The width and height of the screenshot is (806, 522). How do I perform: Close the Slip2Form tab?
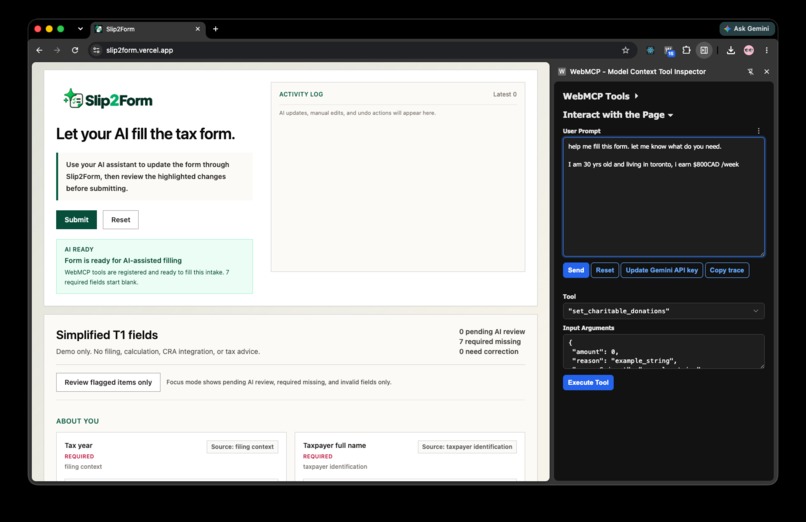tap(197, 29)
